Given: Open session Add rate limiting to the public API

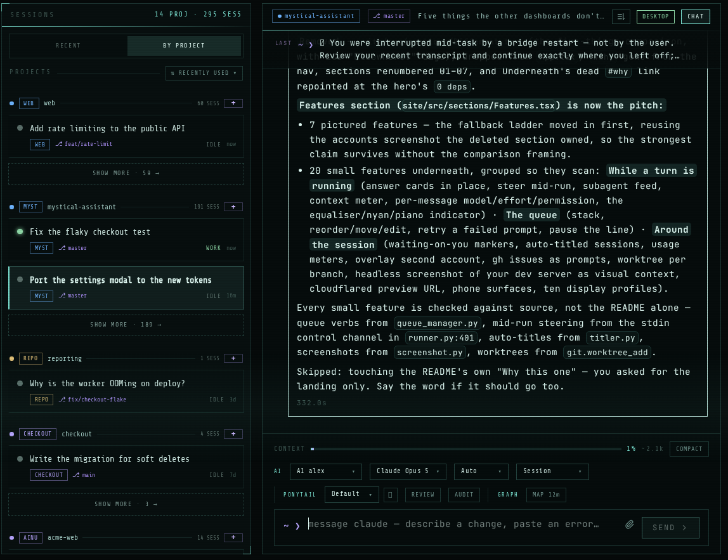Looking at the screenshot, I should click(x=126, y=136).
